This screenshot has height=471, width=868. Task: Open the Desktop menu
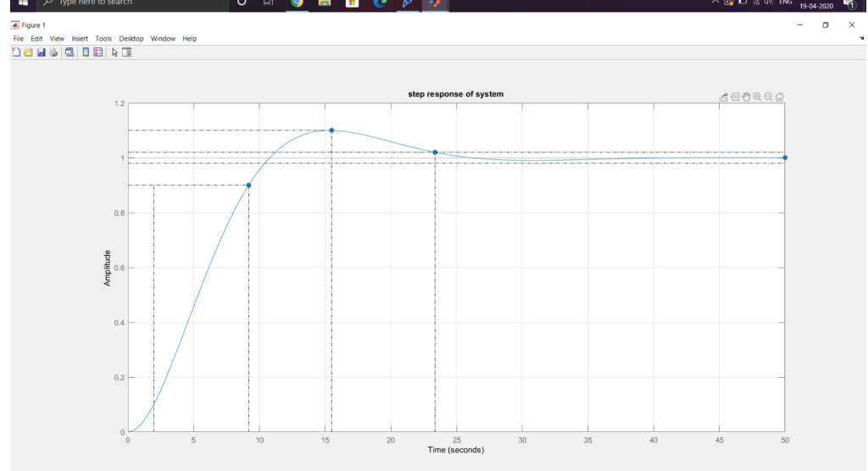131,39
